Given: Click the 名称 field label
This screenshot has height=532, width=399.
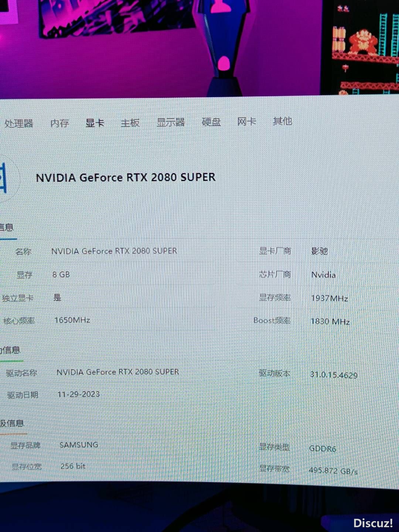Looking at the screenshot, I should click(23, 252).
